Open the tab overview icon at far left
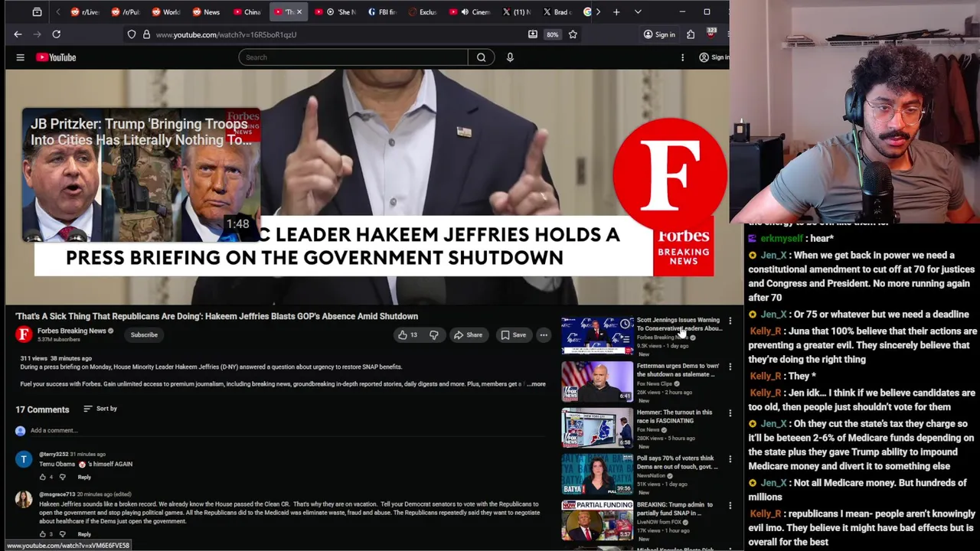The width and height of the screenshot is (980, 551). [x=37, y=11]
